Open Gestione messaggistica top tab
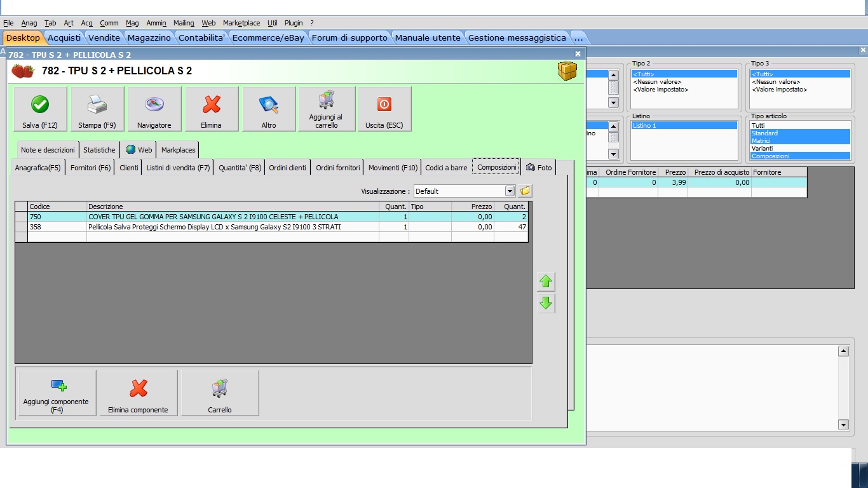Image resolution: width=868 pixels, height=488 pixels. click(517, 37)
